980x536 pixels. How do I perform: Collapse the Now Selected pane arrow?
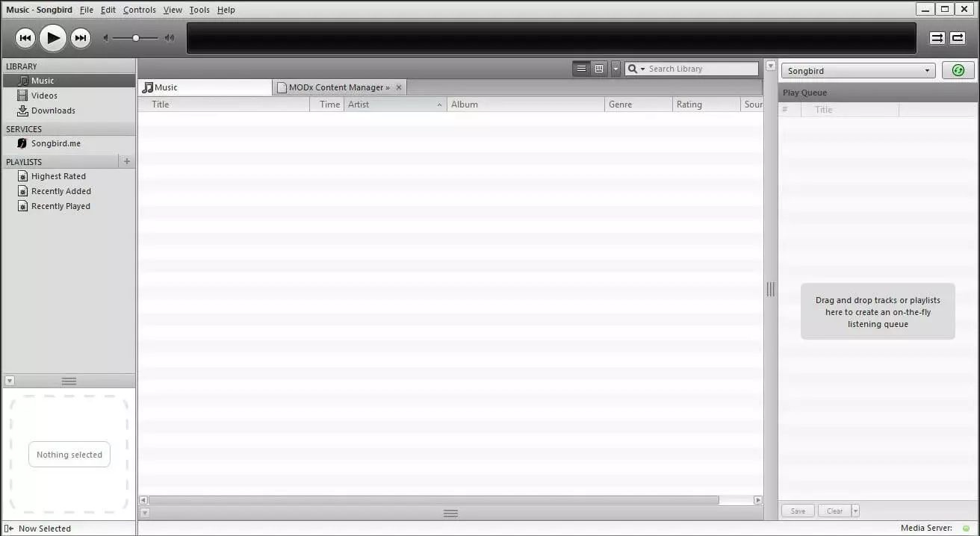(10, 381)
